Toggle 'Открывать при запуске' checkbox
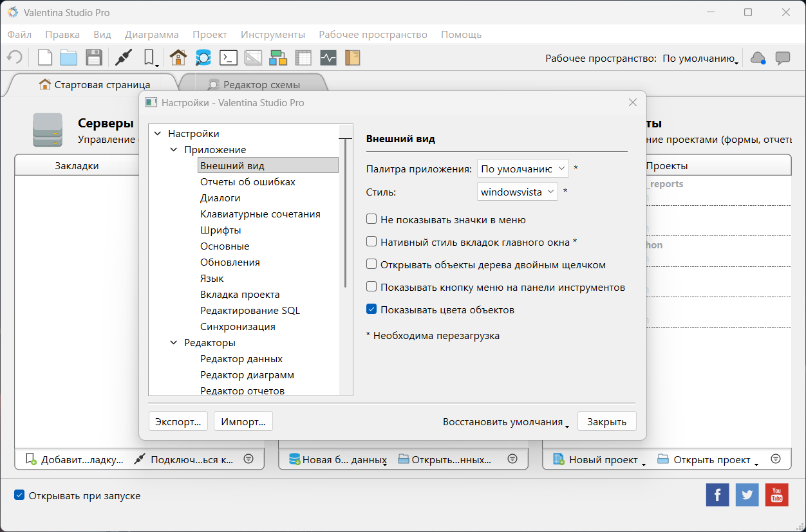Viewport: 806px width, 532px height. (20, 496)
